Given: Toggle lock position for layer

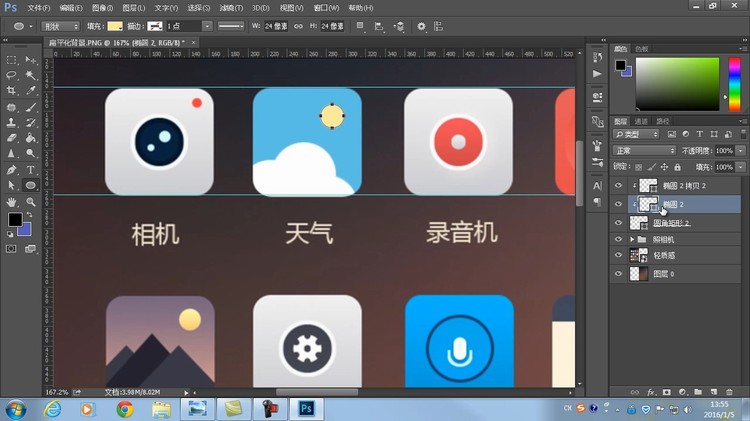Looking at the screenshot, I should [664, 167].
